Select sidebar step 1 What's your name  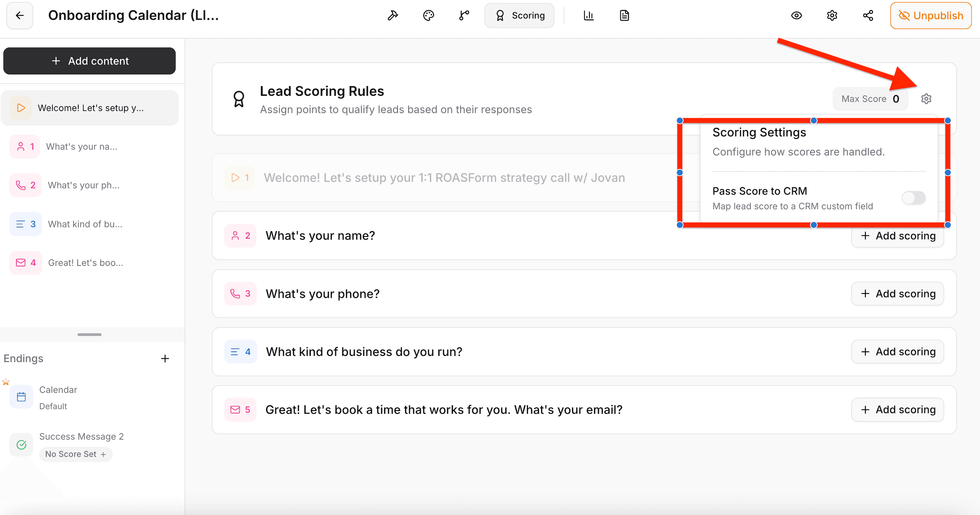[90, 146]
